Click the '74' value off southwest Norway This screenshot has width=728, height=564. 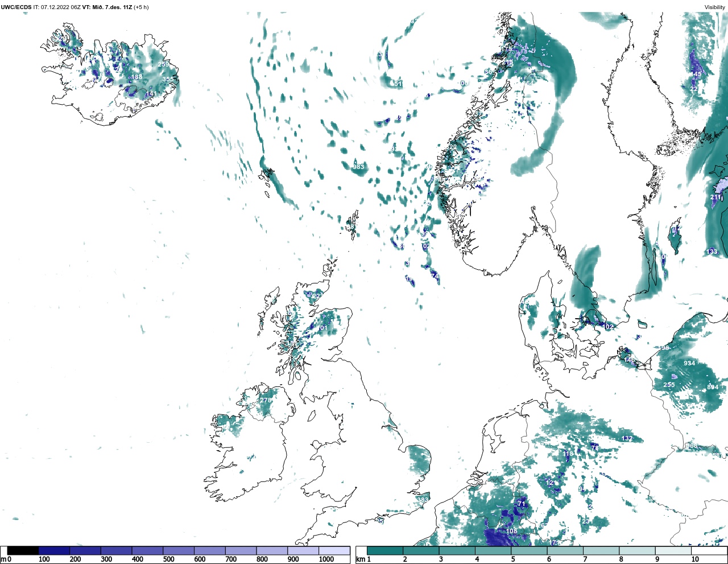click(x=435, y=275)
